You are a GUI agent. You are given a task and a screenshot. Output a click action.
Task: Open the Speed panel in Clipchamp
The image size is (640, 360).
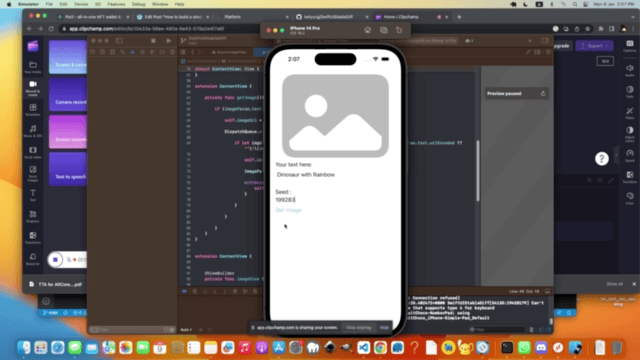point(630,156)
